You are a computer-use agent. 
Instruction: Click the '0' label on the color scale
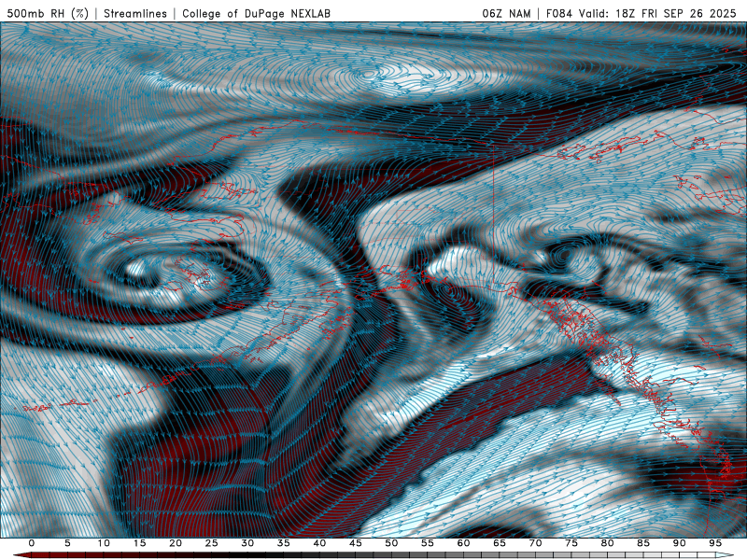click(32, 543)
